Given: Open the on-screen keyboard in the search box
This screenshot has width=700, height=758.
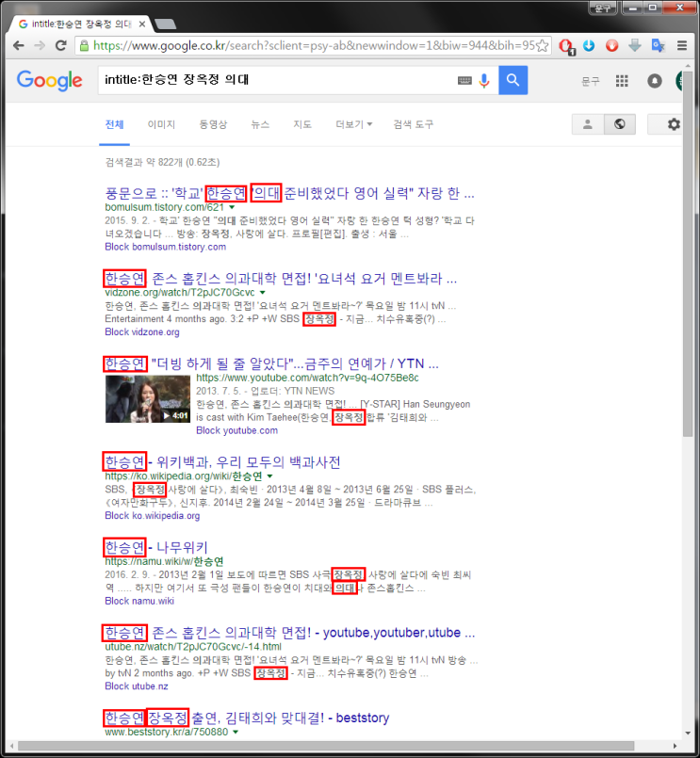Looking at the screenshot, I should (464, 80).
